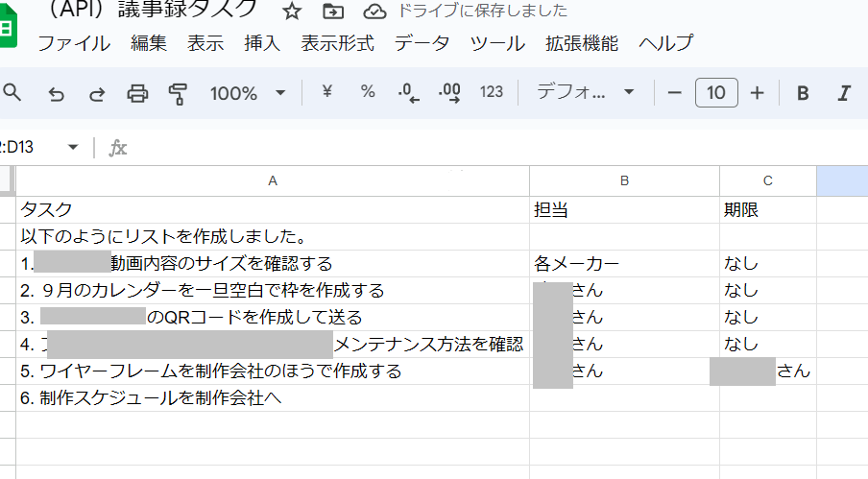Click the document title 議事録タスク
The width and height of the screenshot is (868, 479).
tap(186, 9)
